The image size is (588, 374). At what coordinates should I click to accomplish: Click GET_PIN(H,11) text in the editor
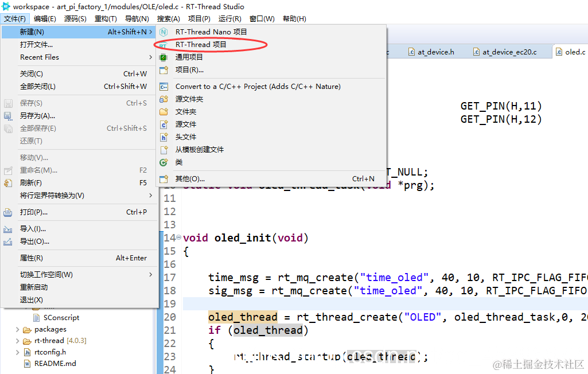click(501, 107)
